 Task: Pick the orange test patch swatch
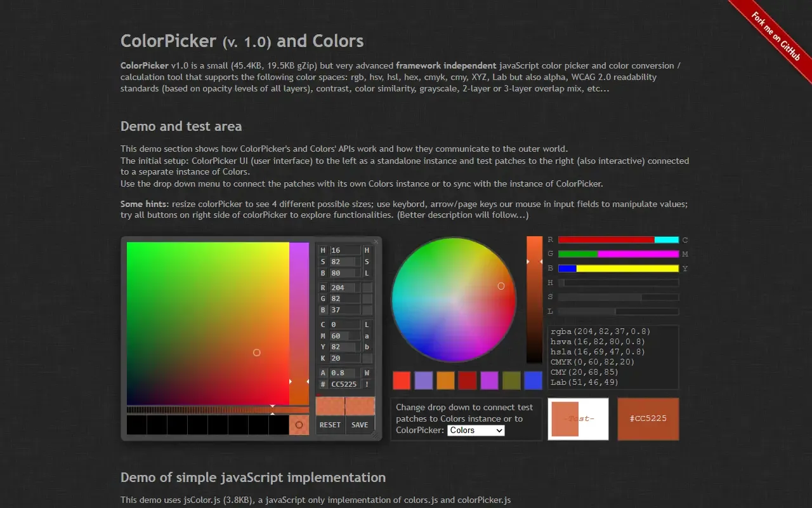click(445, 380)
